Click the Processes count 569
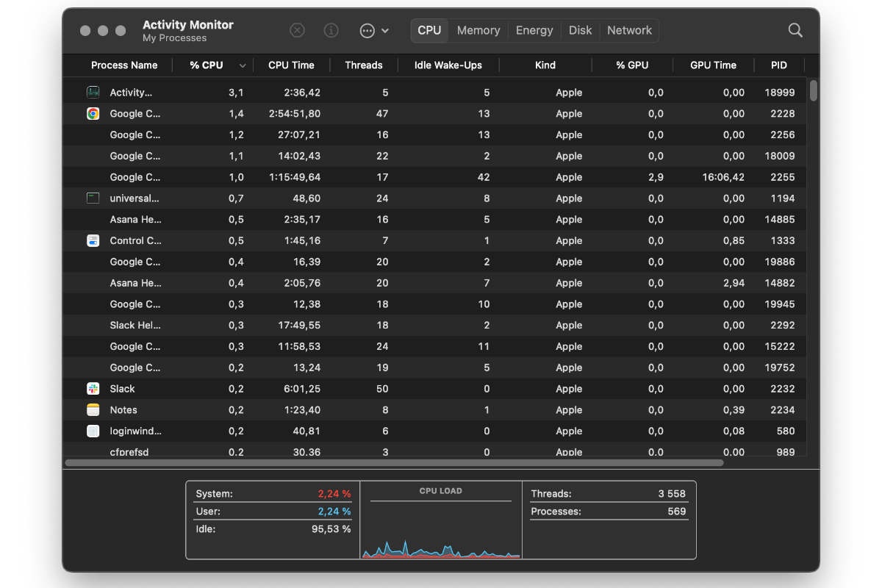882x588 pixels. tap(676, 512)
